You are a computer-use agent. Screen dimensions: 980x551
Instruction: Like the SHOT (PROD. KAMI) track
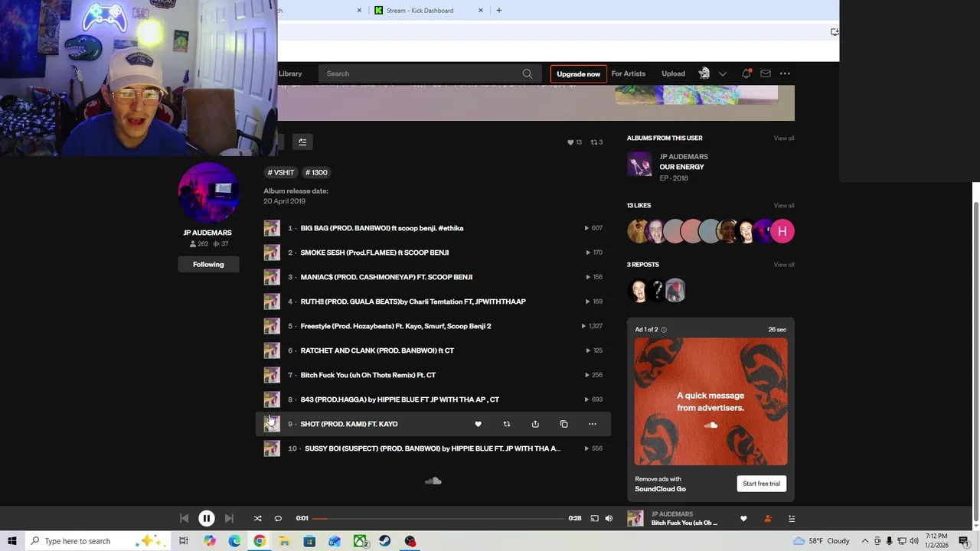click(x=478, y=424)
